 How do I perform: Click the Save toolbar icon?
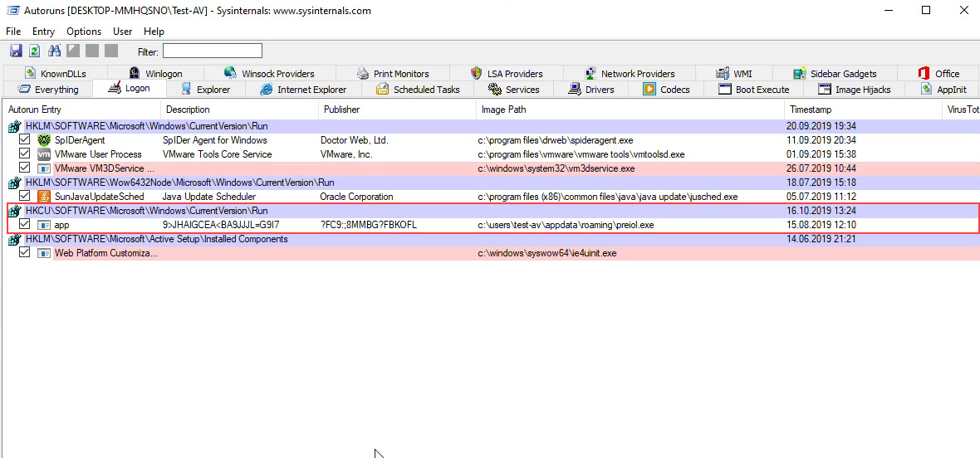click(x=16, y=51)
